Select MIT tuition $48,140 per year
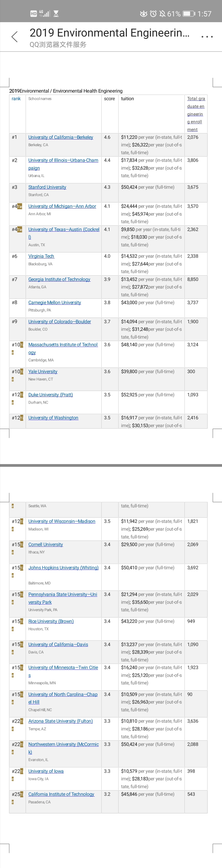 [148, 345]
